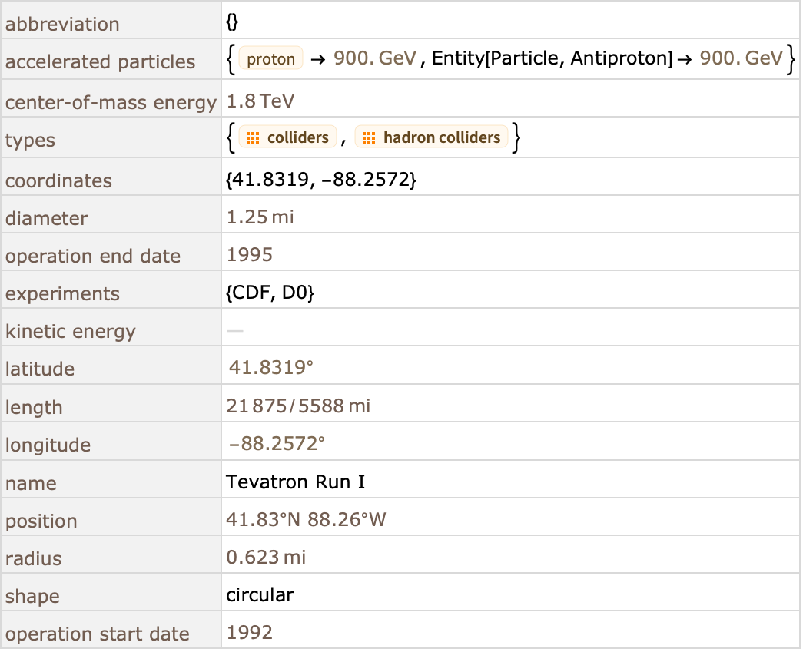The height and width of the screenshot is (672, 803).
Task: Click the operation start date label
Action: click(x=98, y=634)
